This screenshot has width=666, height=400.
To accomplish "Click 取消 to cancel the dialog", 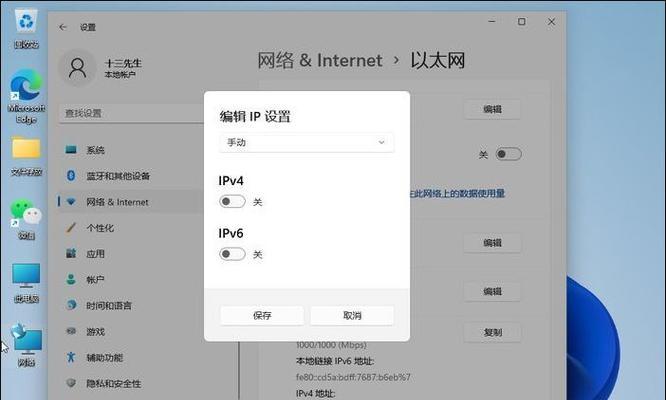I will point(352,315).
